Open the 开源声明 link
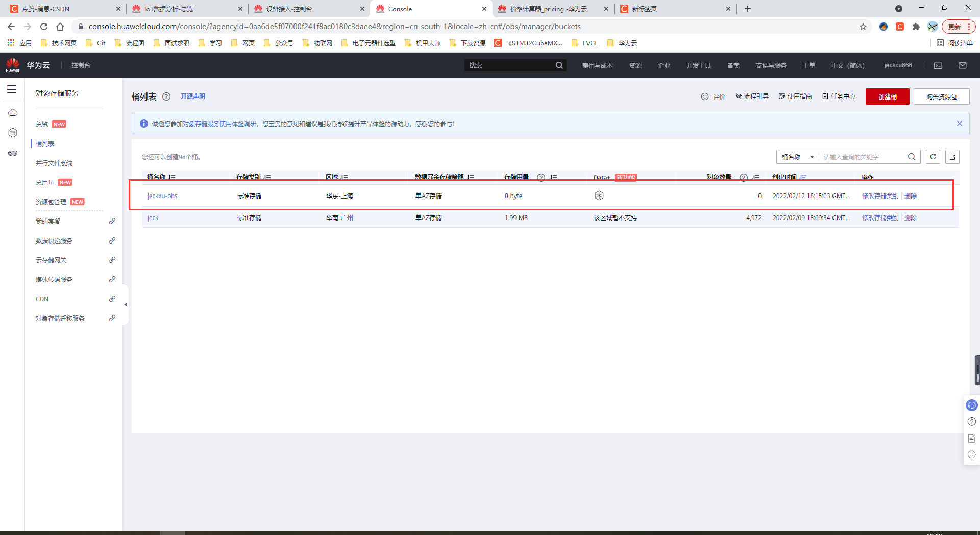 [x=193, y=96]
